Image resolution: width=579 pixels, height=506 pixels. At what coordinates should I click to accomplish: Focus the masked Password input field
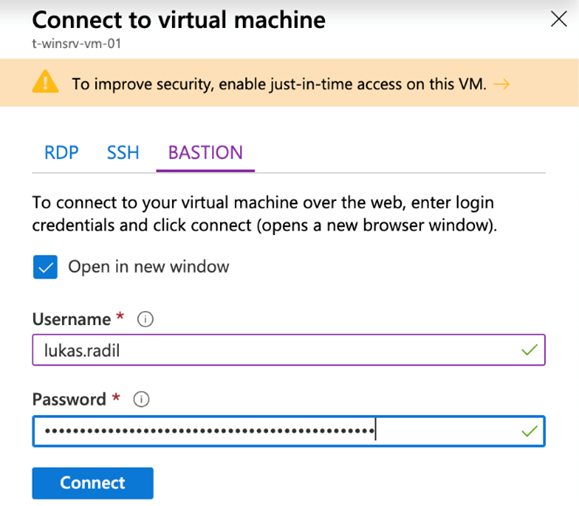click(x=289, y=431)
